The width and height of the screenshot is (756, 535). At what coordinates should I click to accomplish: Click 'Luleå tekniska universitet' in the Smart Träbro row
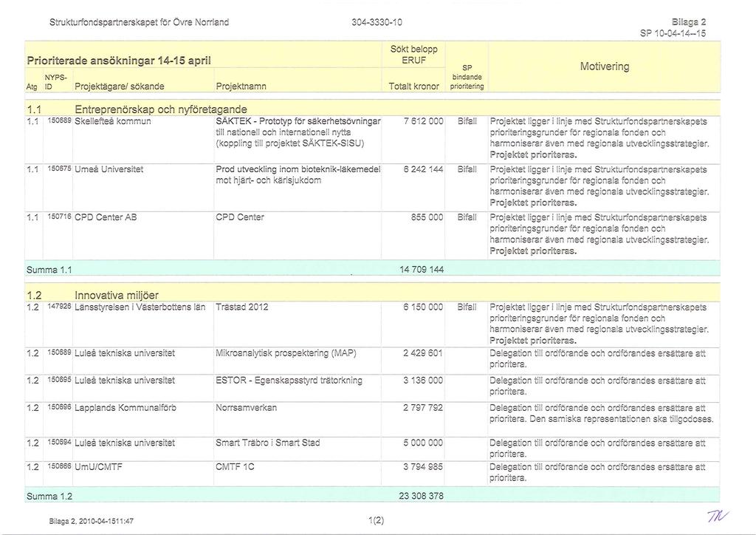pos(124,443)
